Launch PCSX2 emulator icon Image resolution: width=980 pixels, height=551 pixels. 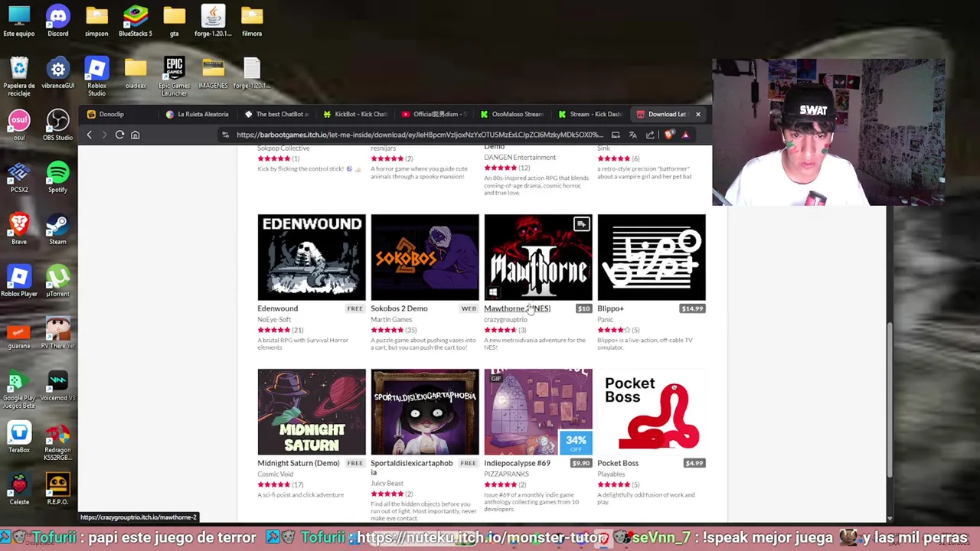point(19,177)
